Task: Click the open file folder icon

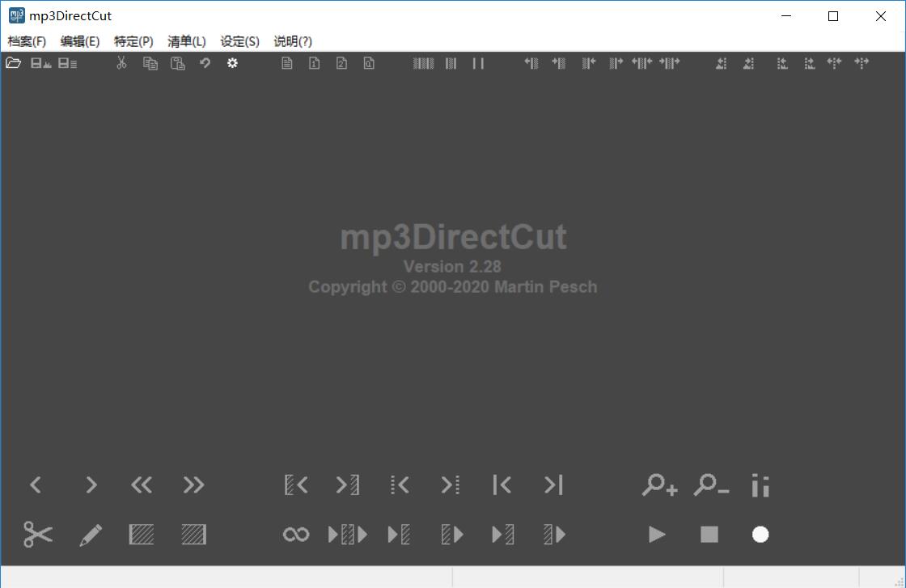Action: click(x=14, y=63)
